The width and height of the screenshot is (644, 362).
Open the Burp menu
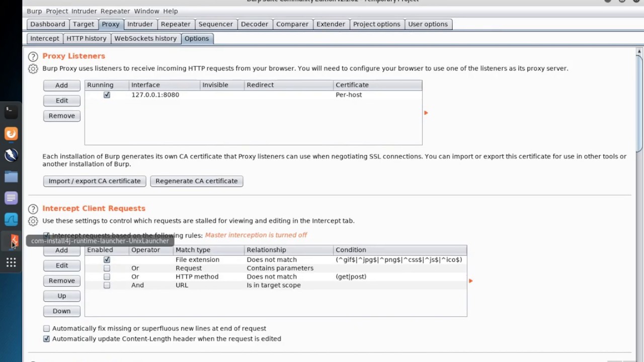(x=34, y=11)
